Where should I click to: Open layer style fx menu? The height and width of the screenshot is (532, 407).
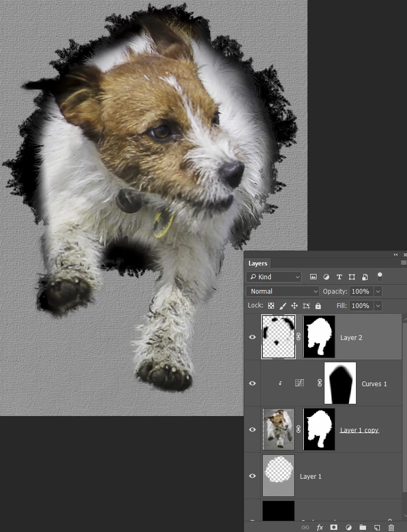pos(320,527)
